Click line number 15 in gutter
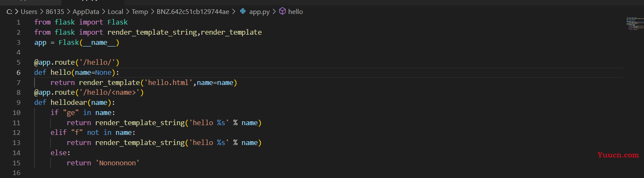 coord(16,163)
